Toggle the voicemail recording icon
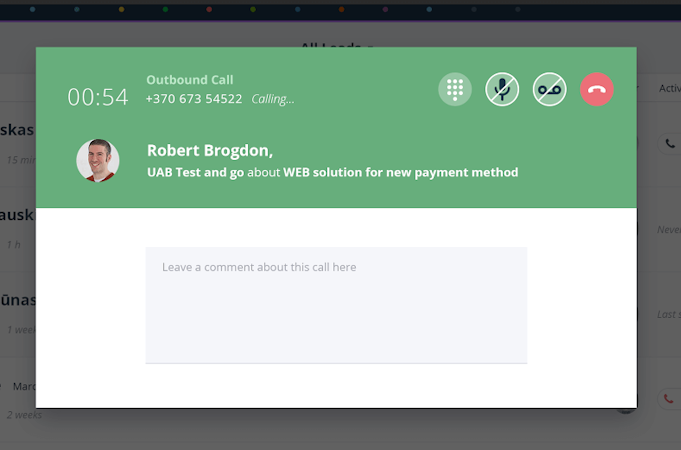This screenshot has height=450, width=681. pyautogui.click(x=549, y=89)
